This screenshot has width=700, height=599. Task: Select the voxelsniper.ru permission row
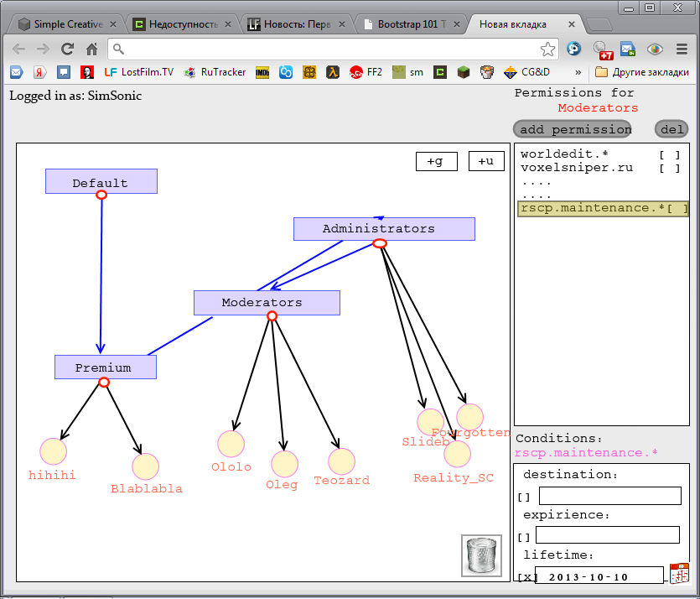[601, 168]
